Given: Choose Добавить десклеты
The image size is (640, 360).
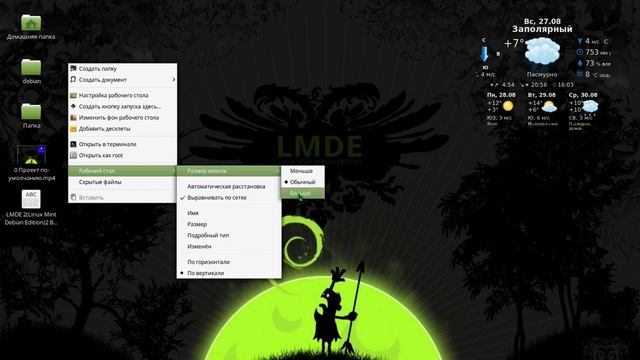Looking at the screenshot, I should (122, 129).
